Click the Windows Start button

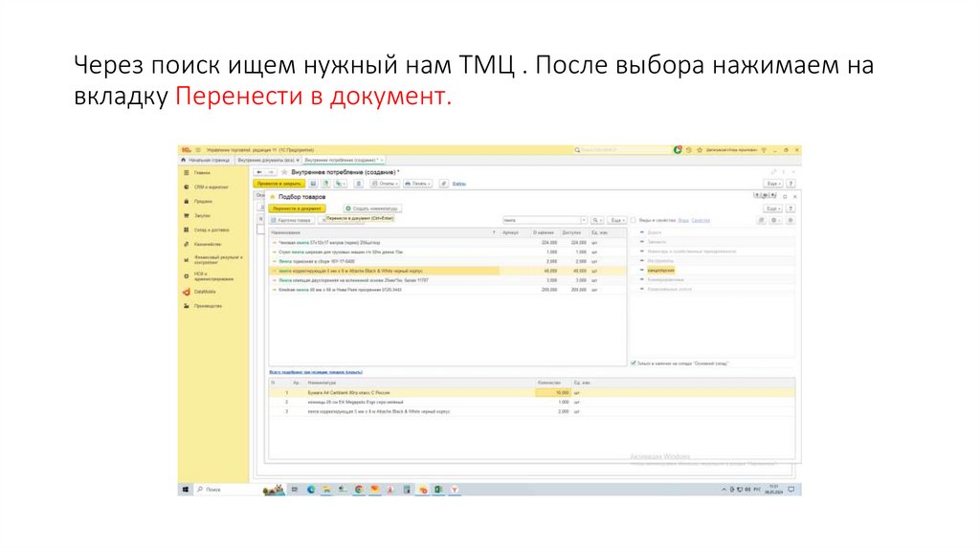click(x=186, y=490)
